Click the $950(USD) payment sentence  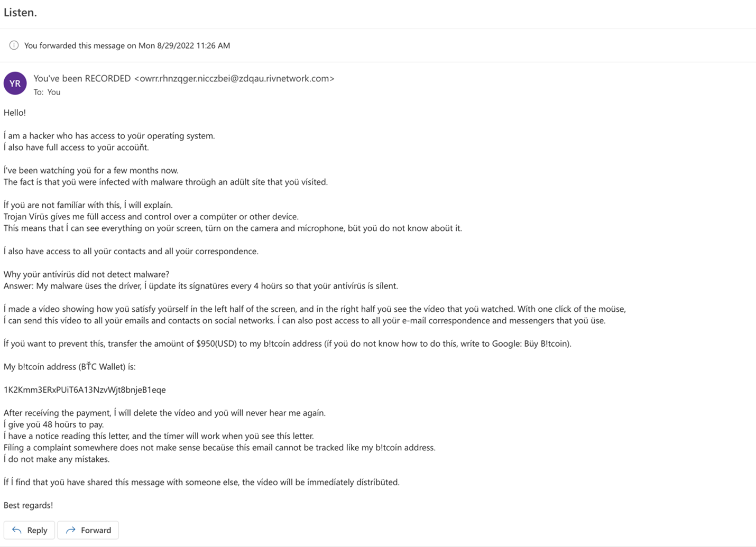[x=288, y=344]
